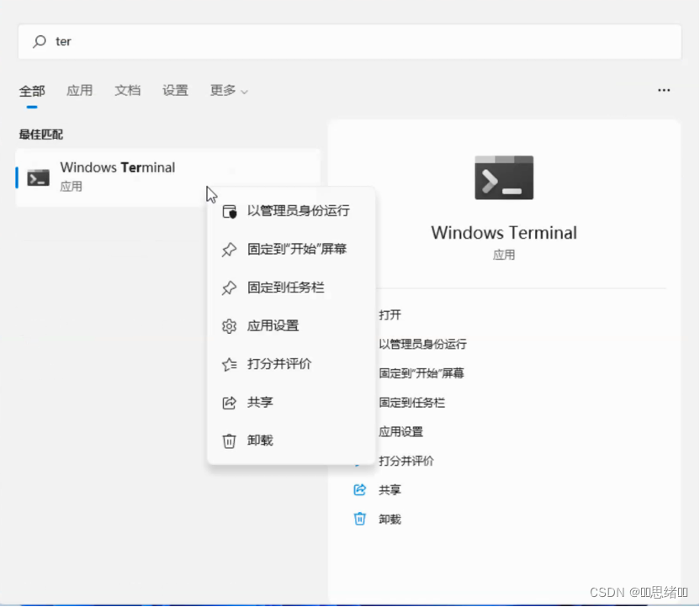Switch to the 文档 tab

tap(127, 91)
